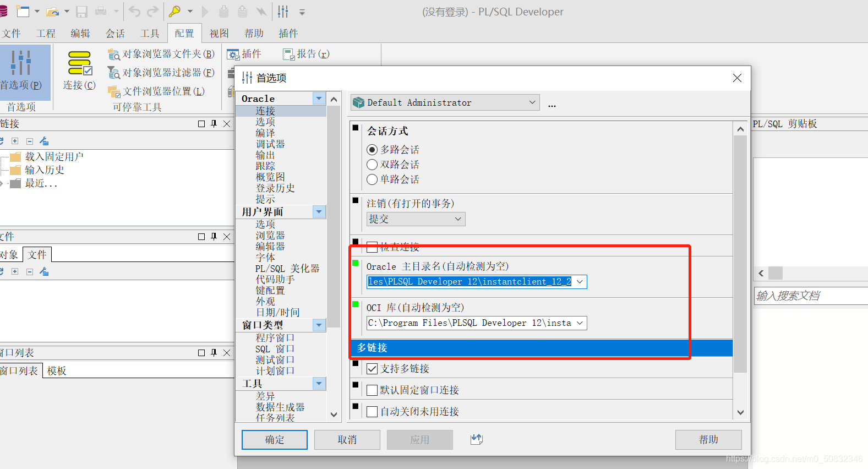This screenshot has height=469, width=868.
Task: Select 单路会话 radio button
Action: click(372, 179)
